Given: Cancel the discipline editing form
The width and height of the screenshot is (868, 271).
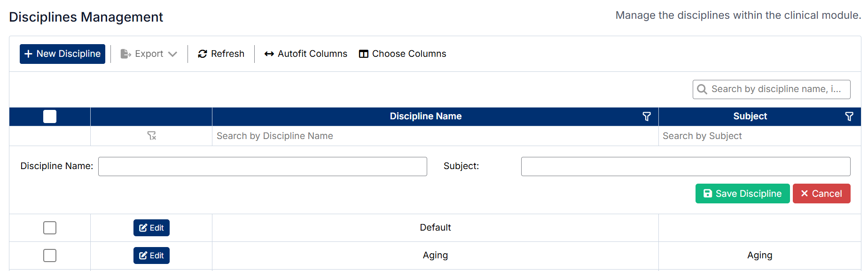Looking at the screenshot, I should coord(821,194).
